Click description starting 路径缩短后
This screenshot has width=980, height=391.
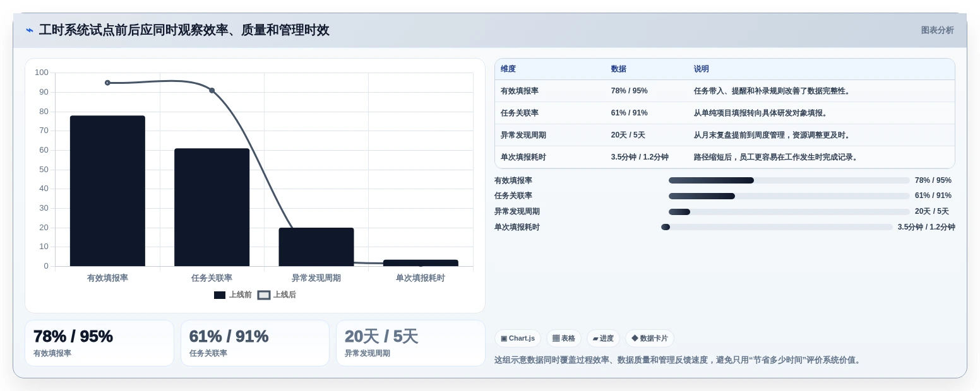777,157
